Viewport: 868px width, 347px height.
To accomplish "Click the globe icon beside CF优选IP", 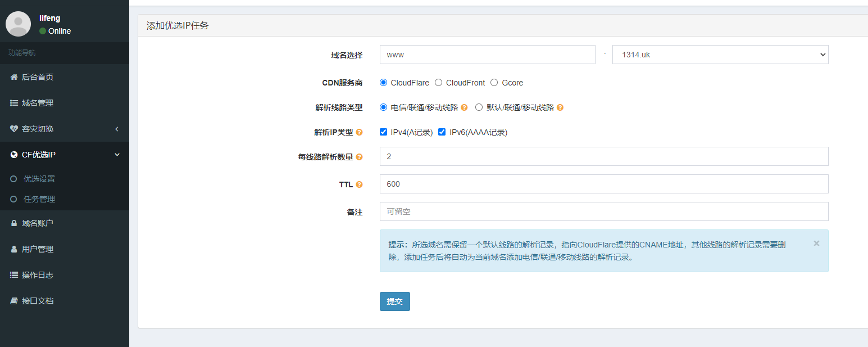I will [14, 155].
